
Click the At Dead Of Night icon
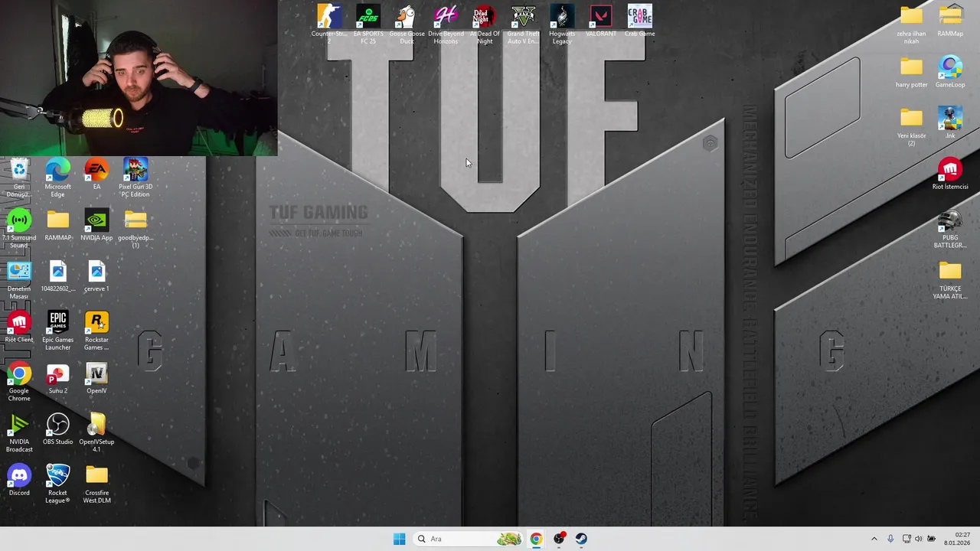[x=485, y=16]
